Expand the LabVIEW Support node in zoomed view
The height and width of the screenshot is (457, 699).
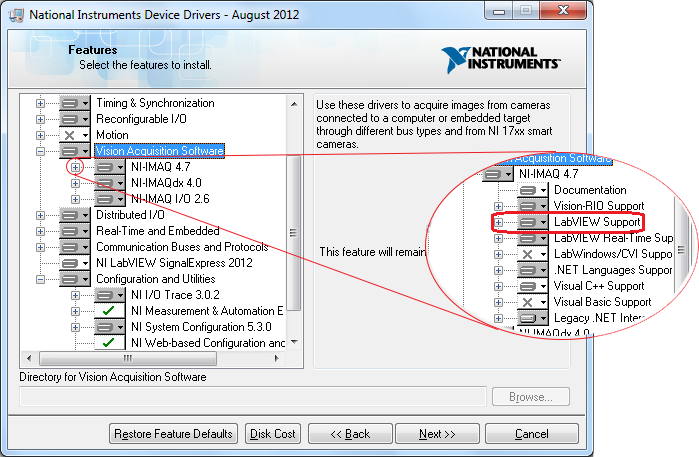coord(498,222)
